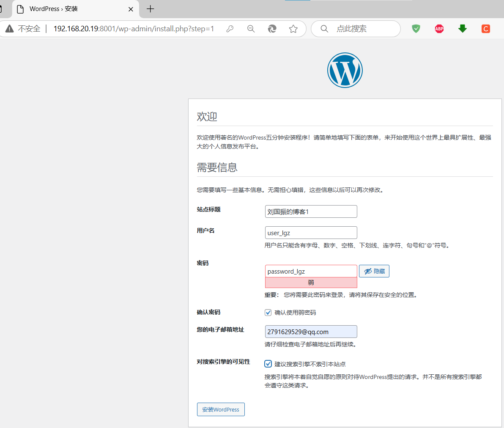The width and height of the screenshot is (504, 428).
Task: Click the email field 2791629529@qq.com
Action: (x=311, y=332)
